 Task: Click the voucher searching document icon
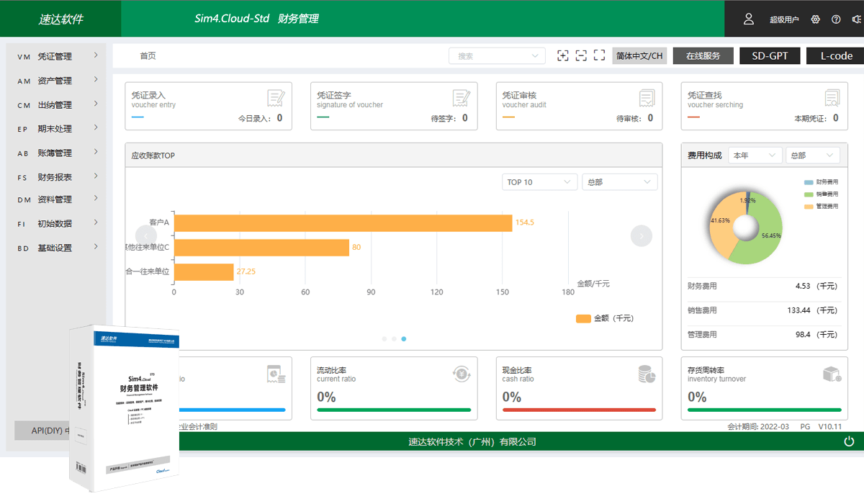click(x=832, y=98)
